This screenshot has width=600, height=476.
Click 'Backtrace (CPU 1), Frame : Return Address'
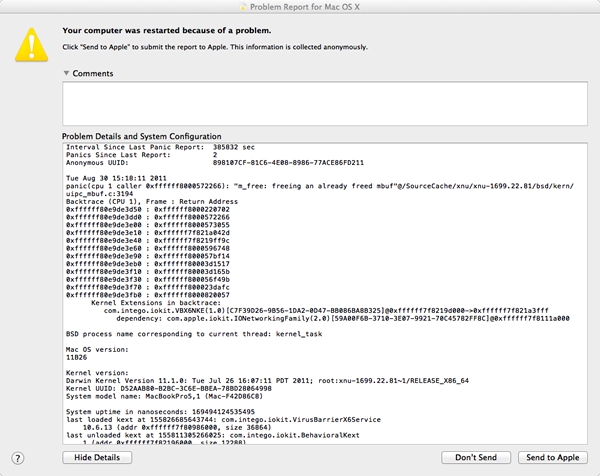[152, 202]
